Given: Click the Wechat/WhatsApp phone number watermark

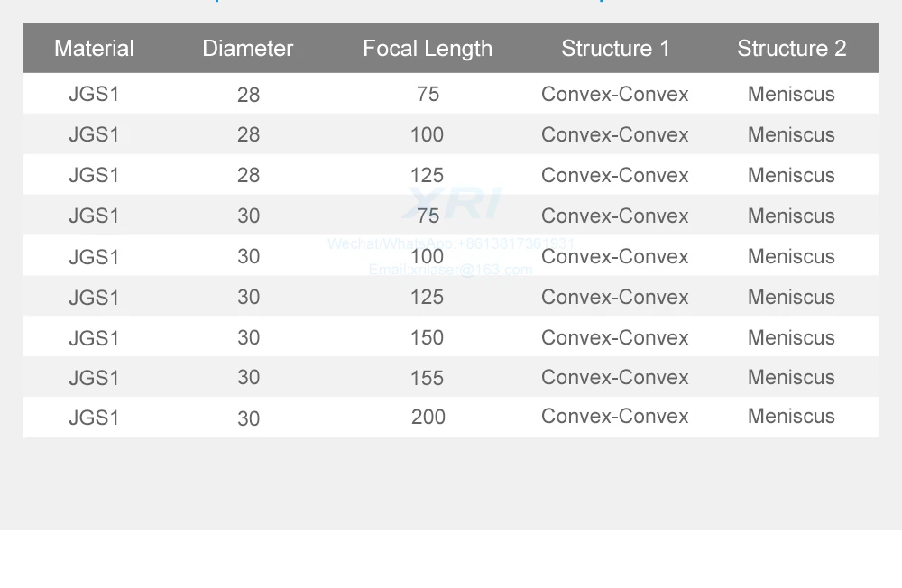Looking at the screenshot, I should (451, 243).
